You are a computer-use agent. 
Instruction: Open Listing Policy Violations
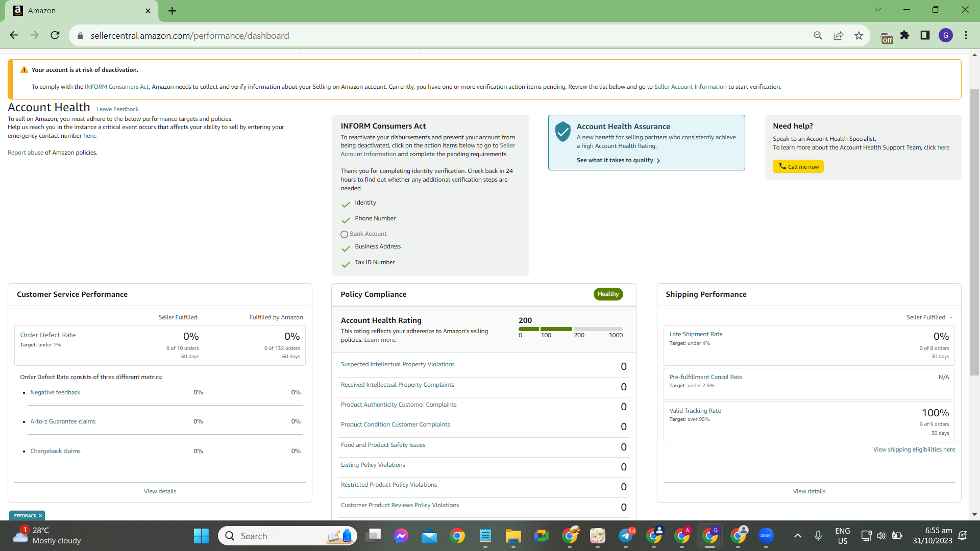click(373, 465)
